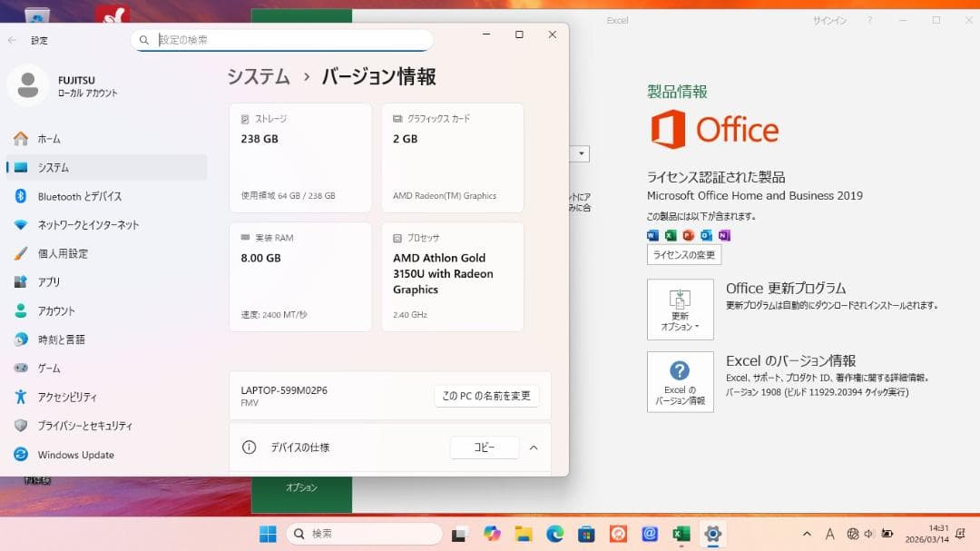Open the @ mail app on the taskbar
This screenshot has width=980, height=551.
[650, 534]
